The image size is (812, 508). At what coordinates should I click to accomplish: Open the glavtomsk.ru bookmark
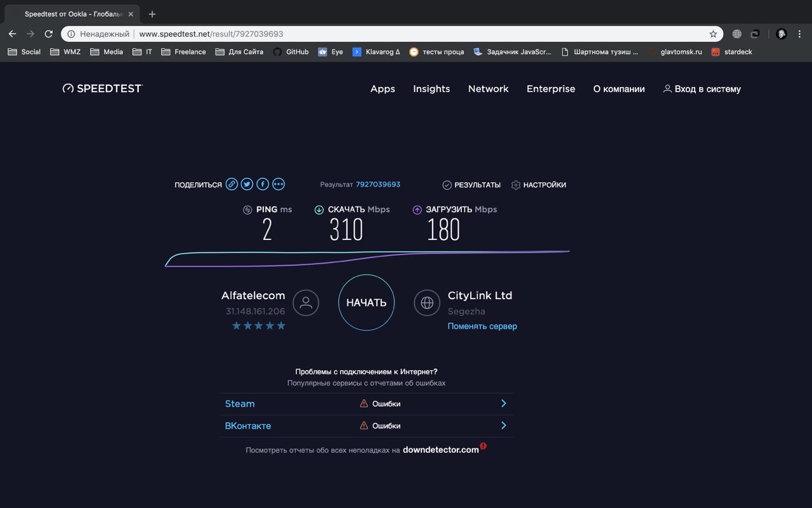point(675,52)
